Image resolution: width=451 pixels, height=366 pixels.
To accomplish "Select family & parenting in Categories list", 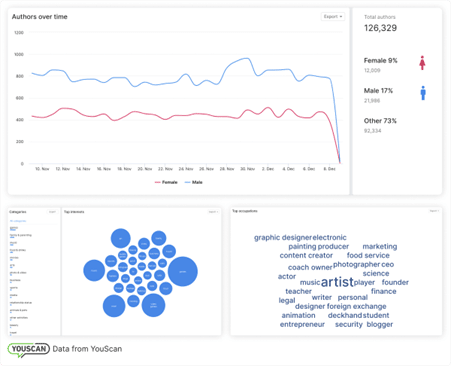I will click(20, 235).
